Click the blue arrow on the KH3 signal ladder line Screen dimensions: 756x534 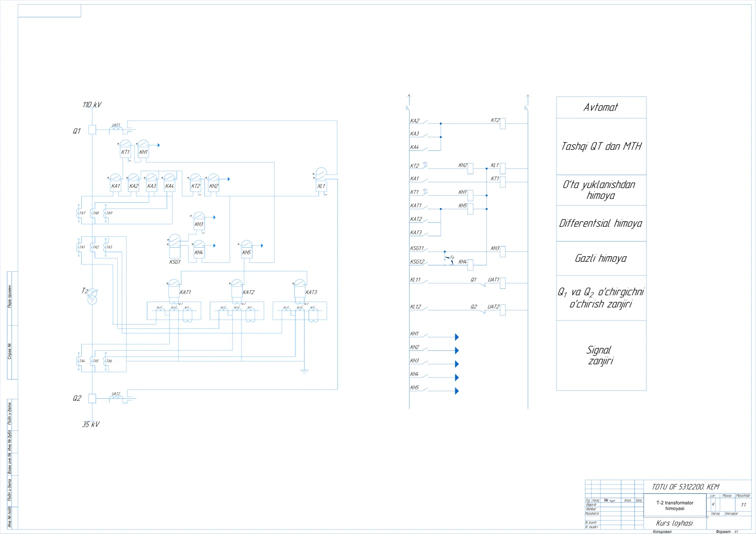tap(457, 364)
